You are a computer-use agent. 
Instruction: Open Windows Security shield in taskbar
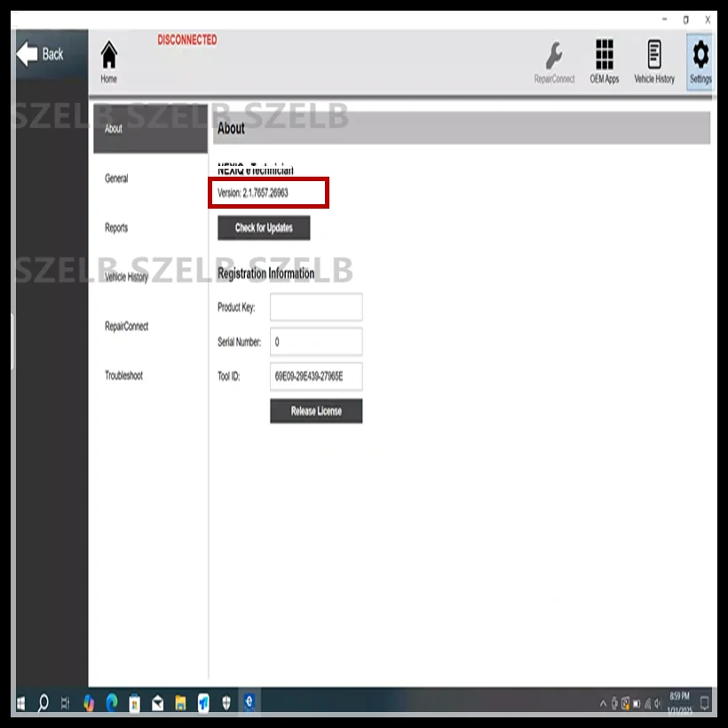click(x=226, y=703)
